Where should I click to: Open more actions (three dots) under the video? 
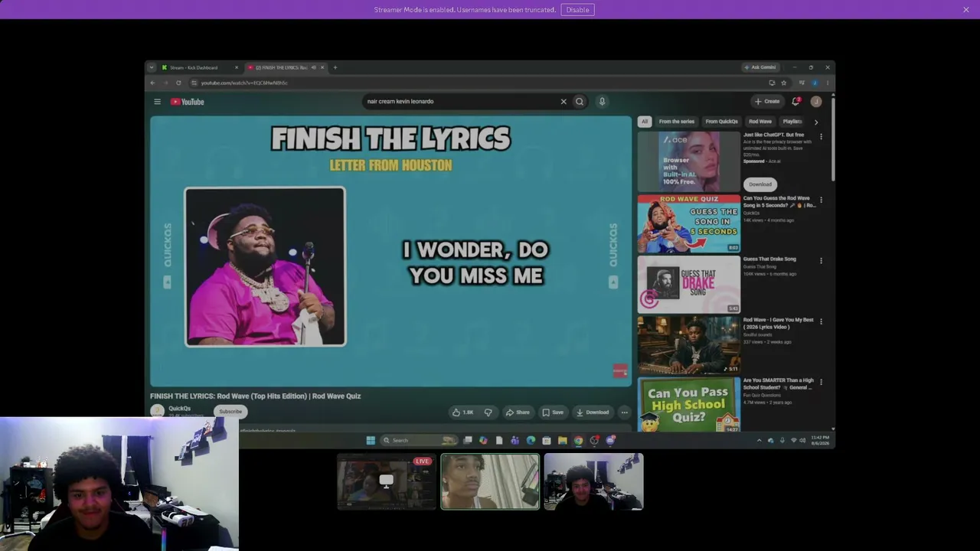click(624, 412)
